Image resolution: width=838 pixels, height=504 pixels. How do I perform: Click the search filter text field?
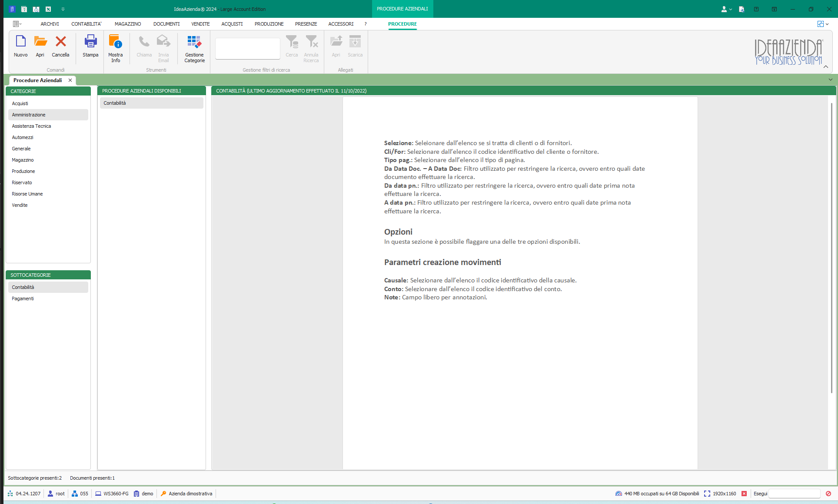[x=248, y=48]
